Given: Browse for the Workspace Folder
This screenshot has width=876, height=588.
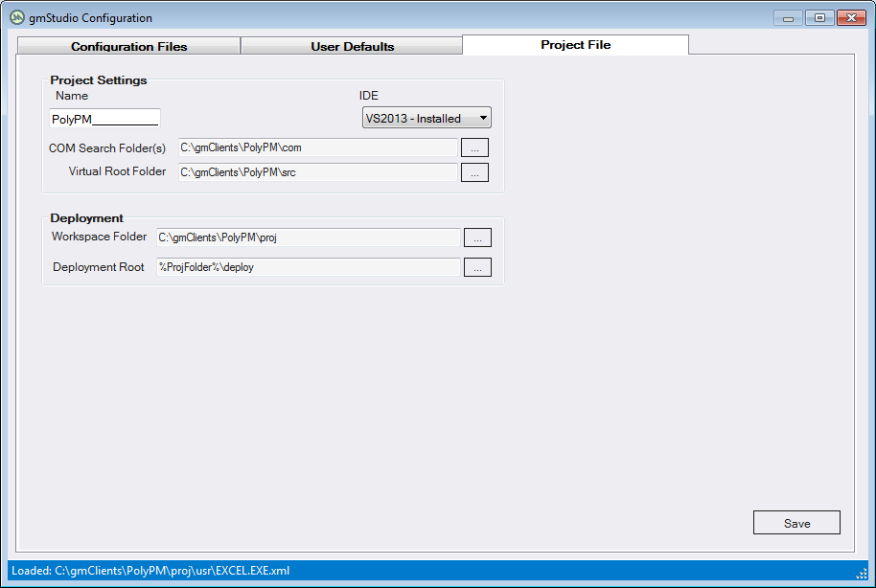Looking at the screenshot, I should pyautogui.click(x=477, y=237).
